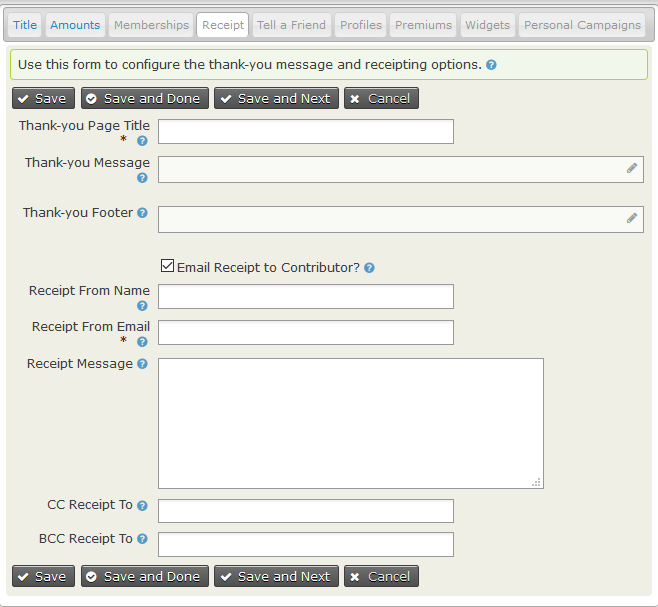Open help icon next to Thank-you Footer
Screen dimensions: 658x607
coord(142,213)
